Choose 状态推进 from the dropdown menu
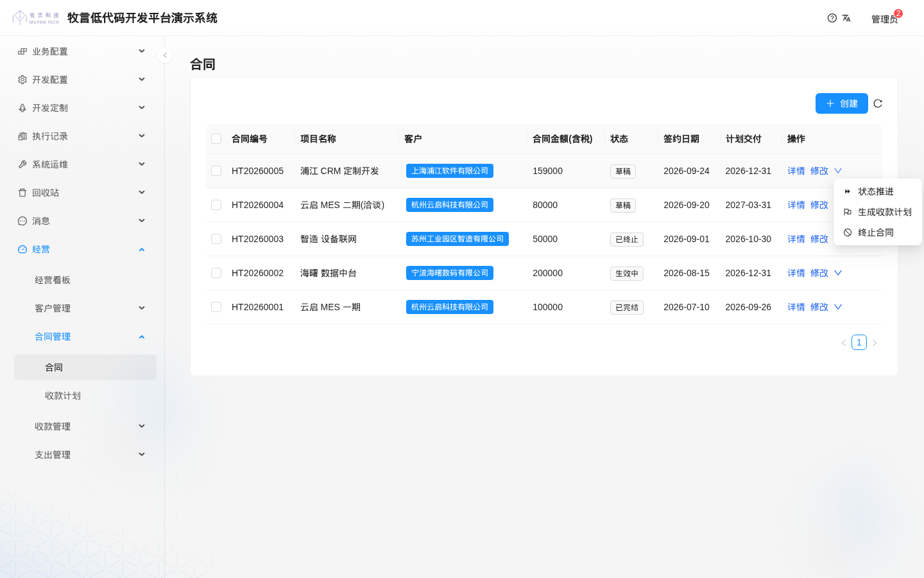Screen dimensions: 924x578 point(877,191)
